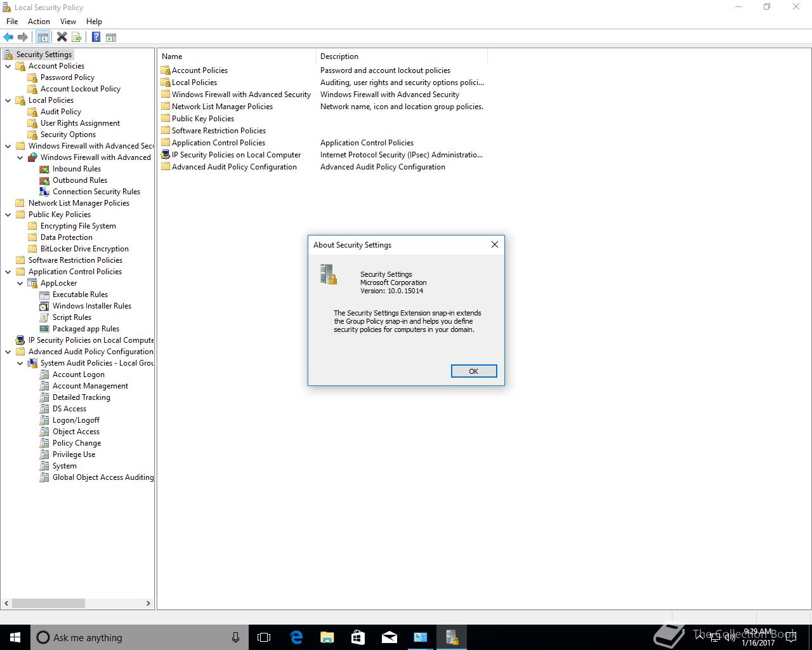Select Privilege Use audit category
The height and width of the screenshot is (650, 812).
coord(74,454)
